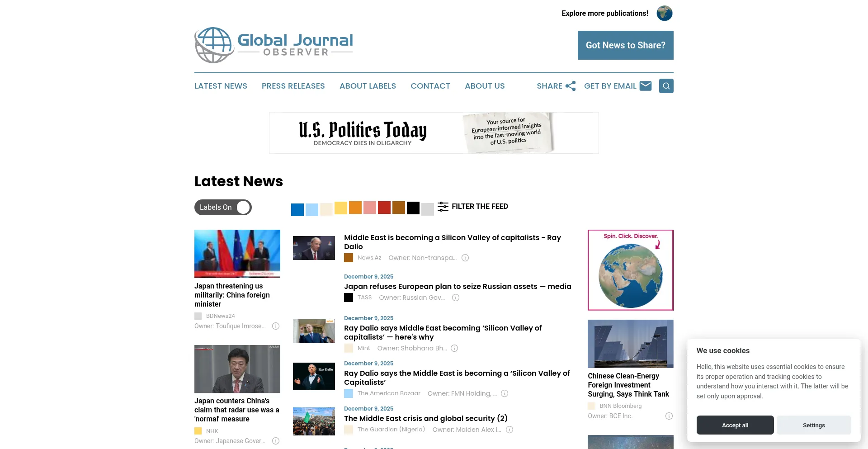Open Middle East crisis crowd thumbnail
The width and height of the screenshot is (868, 449).
click(314, 421)
